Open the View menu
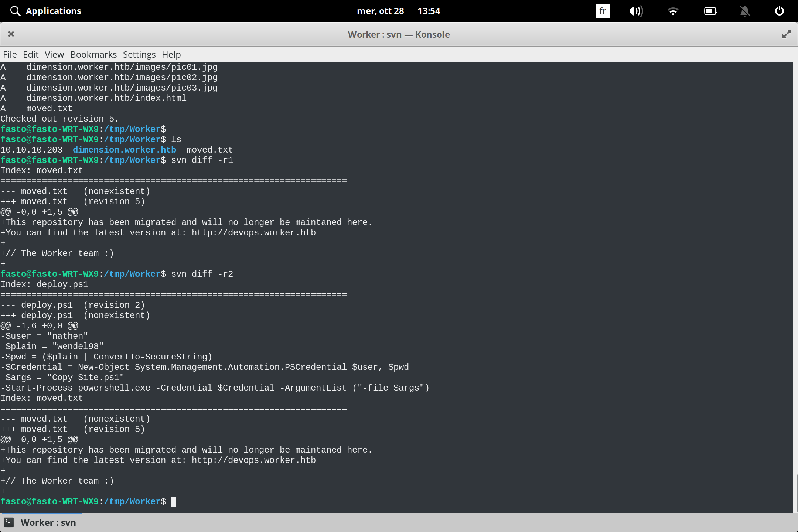 54,54
